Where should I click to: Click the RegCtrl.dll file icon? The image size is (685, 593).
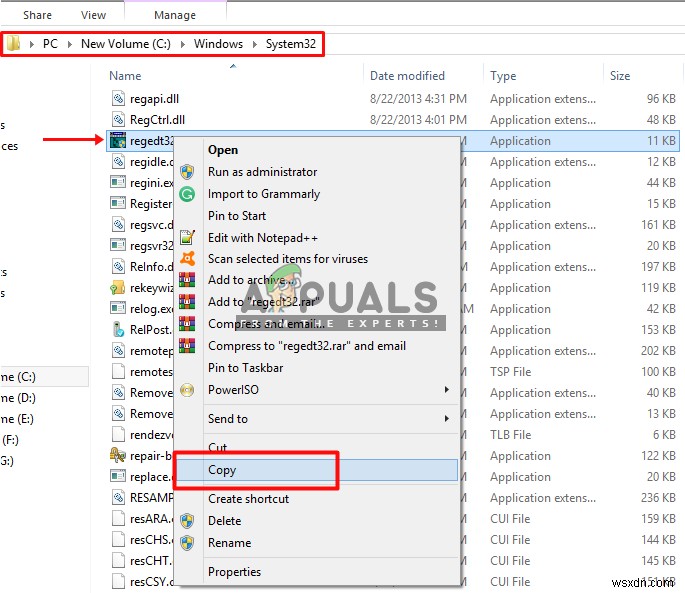118,119
